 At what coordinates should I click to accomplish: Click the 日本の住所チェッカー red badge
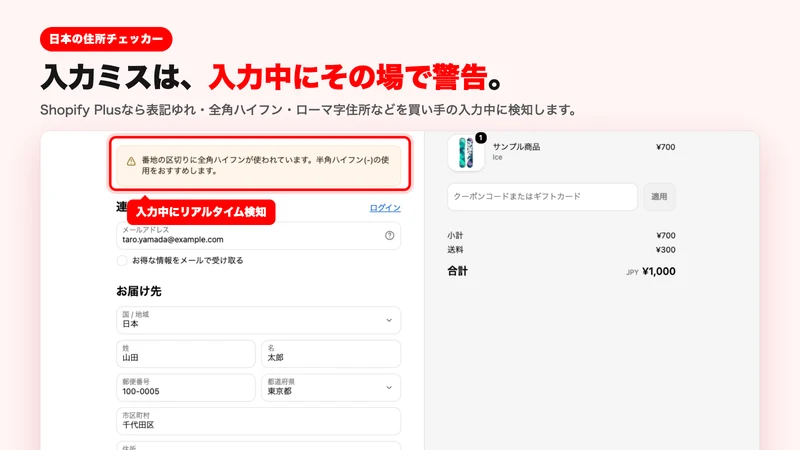click(106, 39)
